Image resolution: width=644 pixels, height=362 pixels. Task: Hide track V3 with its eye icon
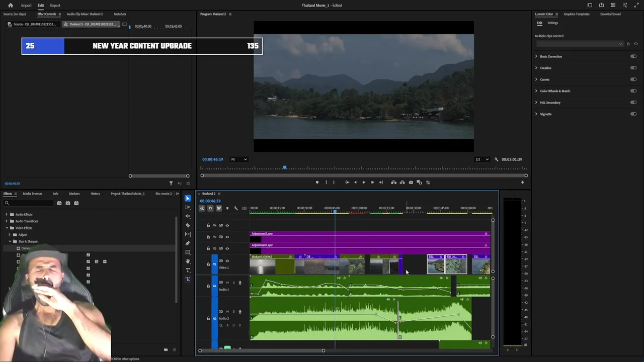click(x=227, y=237)
